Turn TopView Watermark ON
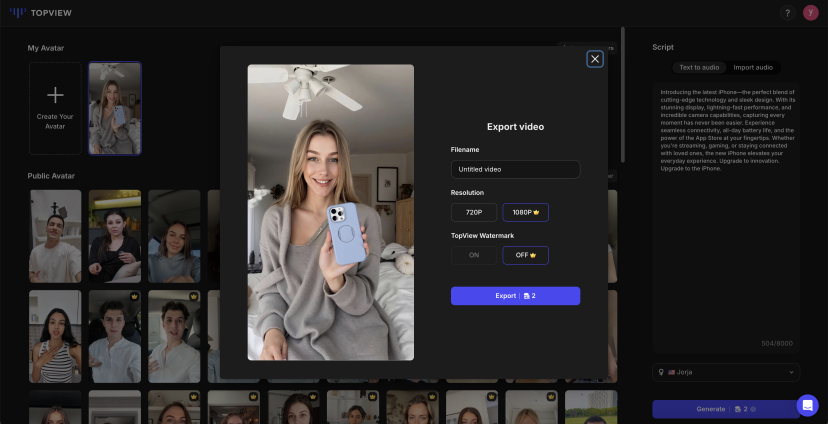 (474, 255)
